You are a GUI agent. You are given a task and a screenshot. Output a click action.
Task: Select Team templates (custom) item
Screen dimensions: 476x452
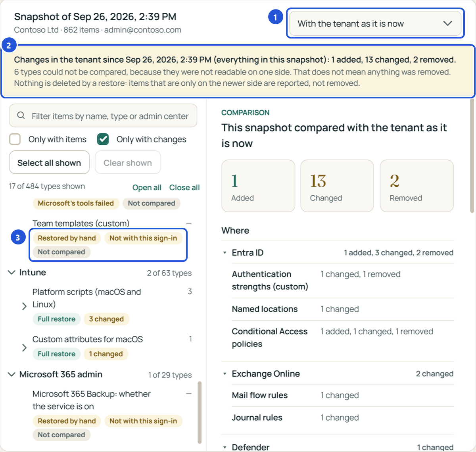point(81,223)
